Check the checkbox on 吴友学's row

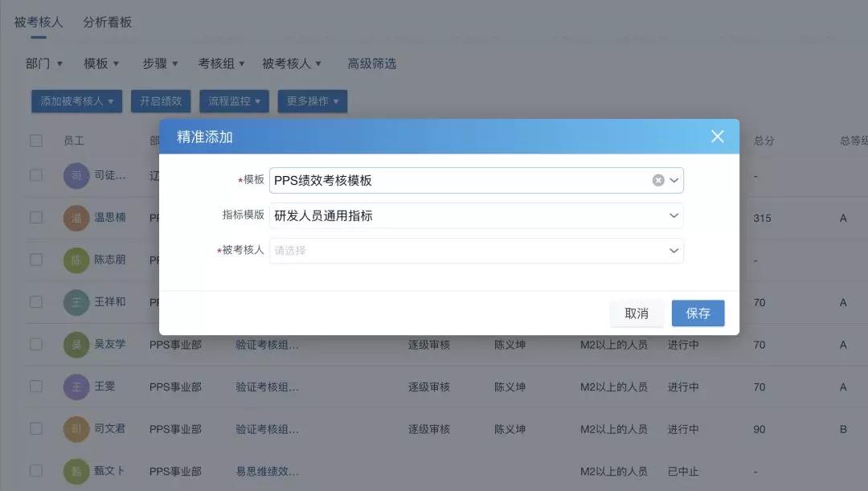[35, 345]
